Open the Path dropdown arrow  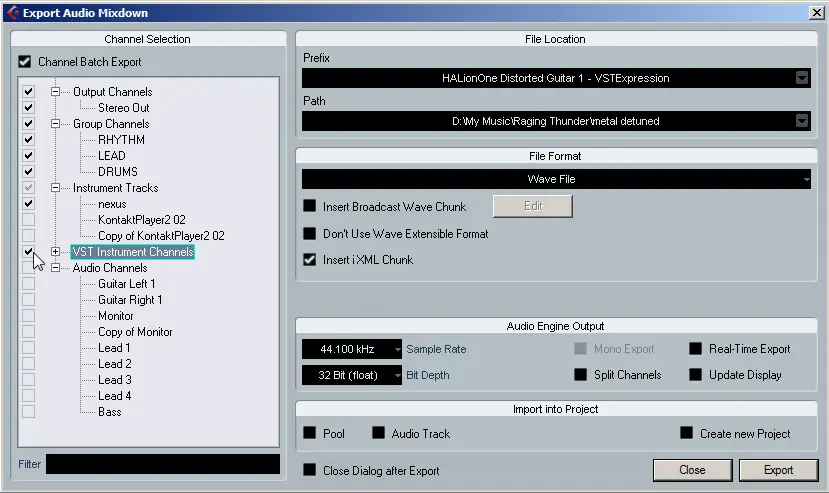click(x=801, y=121)
